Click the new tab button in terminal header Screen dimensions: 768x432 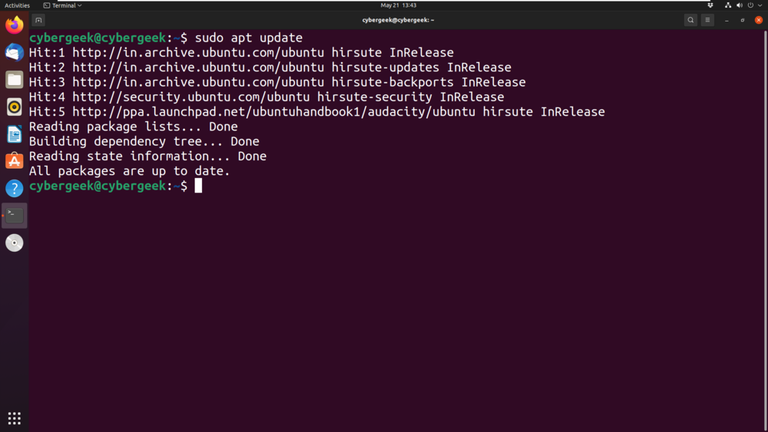(39, 20)
